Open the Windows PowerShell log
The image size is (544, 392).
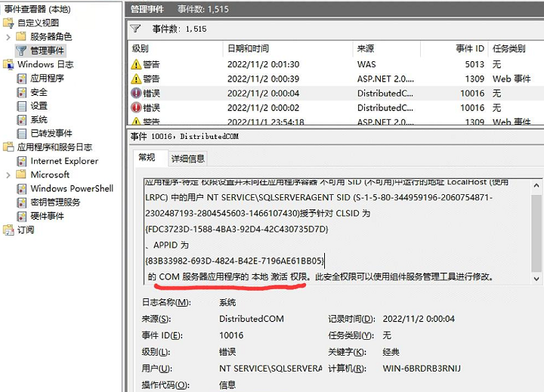coord(72,189)
